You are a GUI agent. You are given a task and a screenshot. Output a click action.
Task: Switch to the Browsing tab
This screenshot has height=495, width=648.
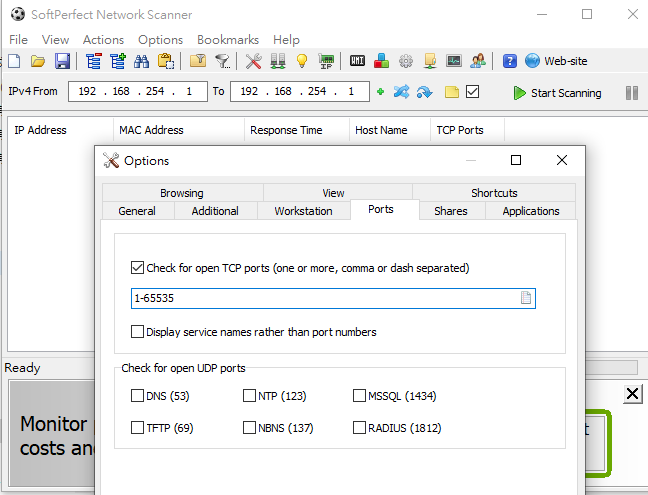click(182, 193)
